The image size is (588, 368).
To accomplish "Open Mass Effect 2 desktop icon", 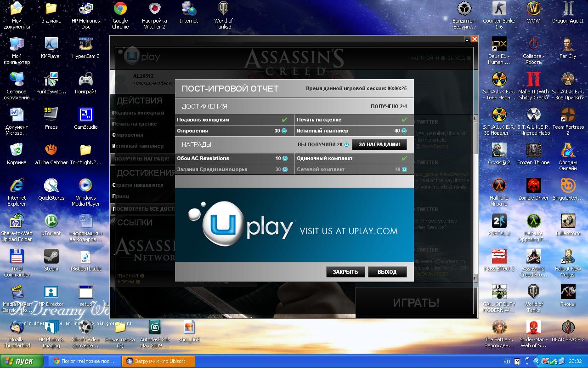I will (499, 260).
